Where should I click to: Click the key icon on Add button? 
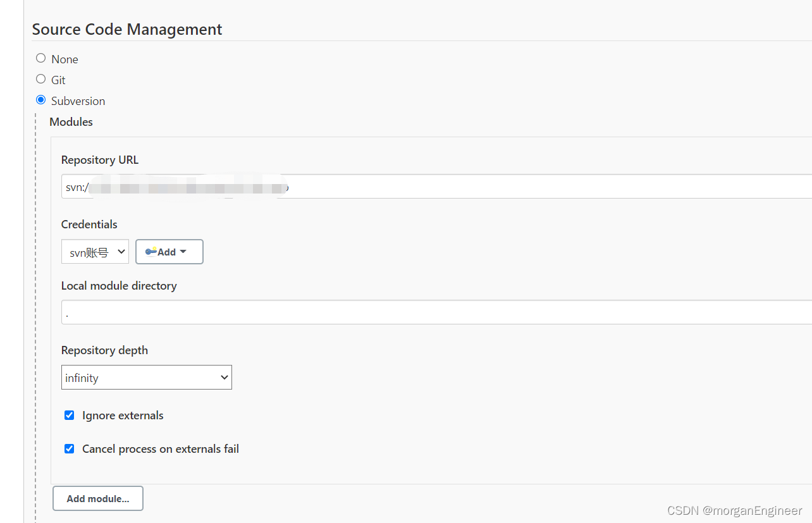click(151, 251)
